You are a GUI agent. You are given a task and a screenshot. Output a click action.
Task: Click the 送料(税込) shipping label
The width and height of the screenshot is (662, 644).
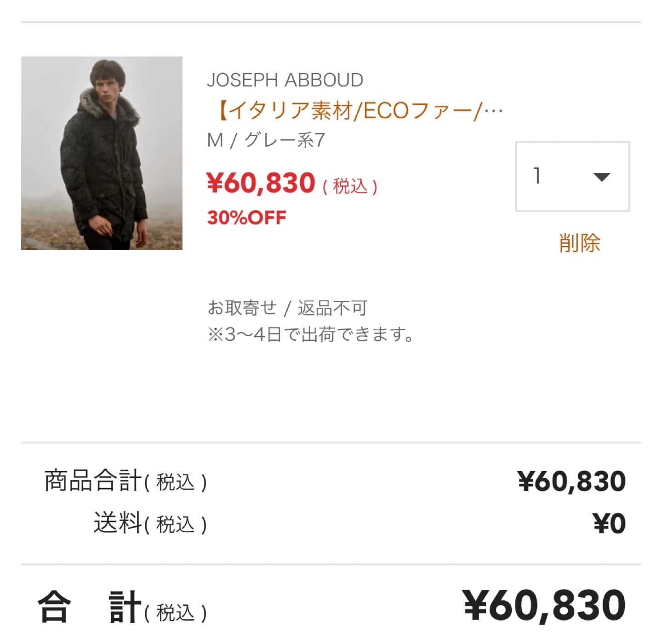(x=150, y=523)
